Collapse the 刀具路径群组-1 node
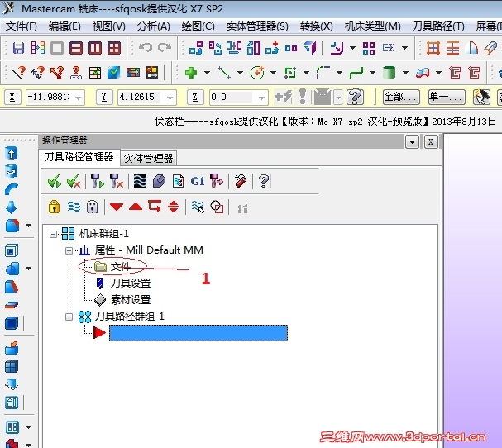The width and height of the screenshot is (502, 448). click(x=69, y=317)
